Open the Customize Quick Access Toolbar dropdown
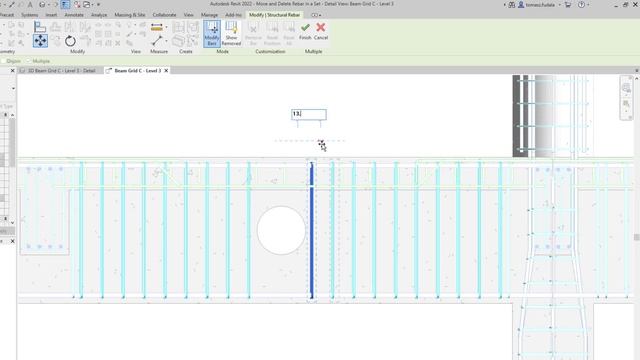This screenshot has height=360, width=640. pyautogui.click(x=98, y=5)
